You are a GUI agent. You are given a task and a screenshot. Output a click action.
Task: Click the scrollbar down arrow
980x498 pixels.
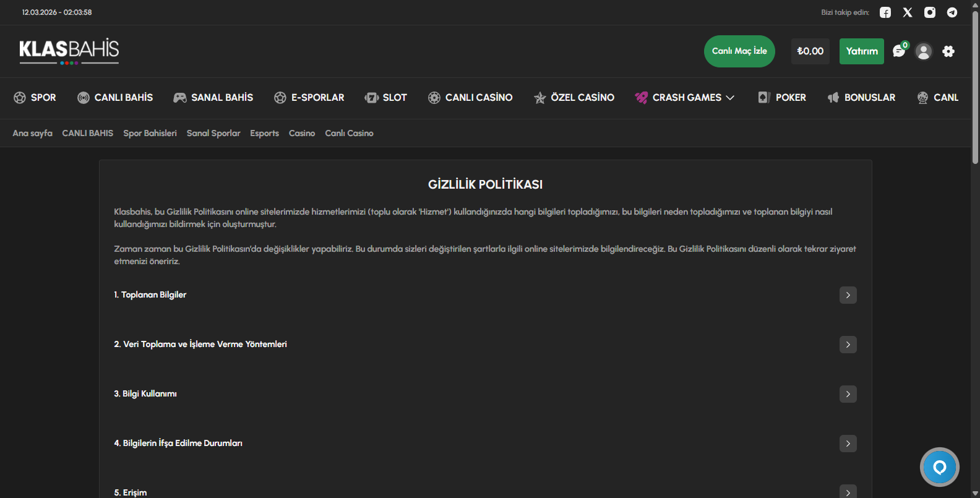tap(975, 493)
